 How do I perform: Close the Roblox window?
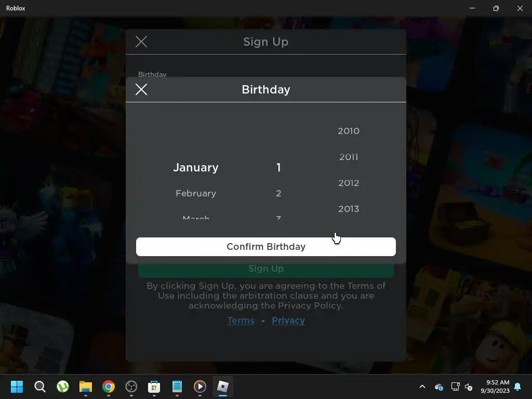(x=520, y=8)
